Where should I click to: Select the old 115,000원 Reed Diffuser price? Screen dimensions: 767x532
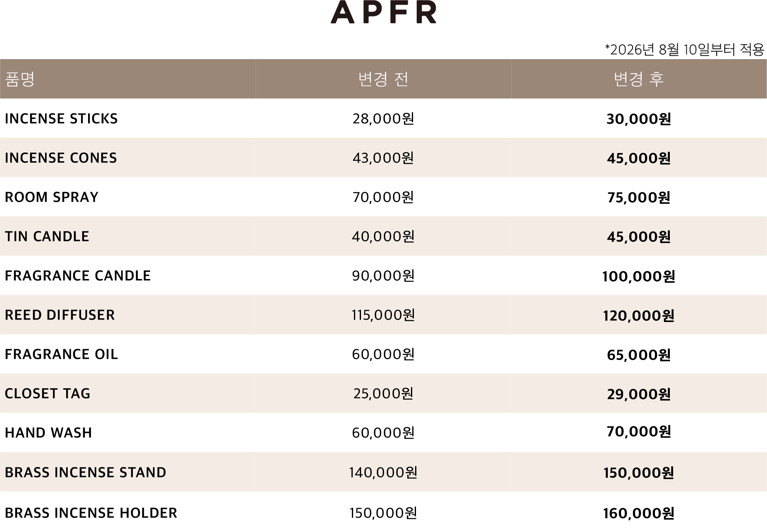[x=383, y=315]
